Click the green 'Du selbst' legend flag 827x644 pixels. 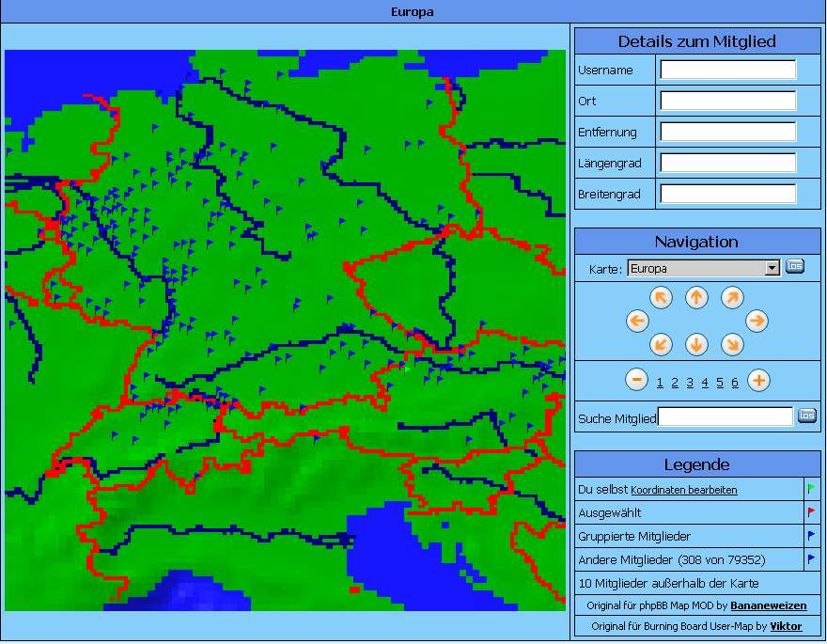(811, 489)
